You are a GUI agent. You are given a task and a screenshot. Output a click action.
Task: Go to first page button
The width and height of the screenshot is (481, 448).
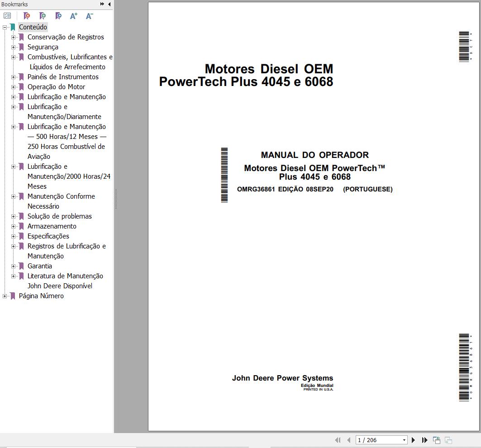pyautogui.click(x=338, y=440)
